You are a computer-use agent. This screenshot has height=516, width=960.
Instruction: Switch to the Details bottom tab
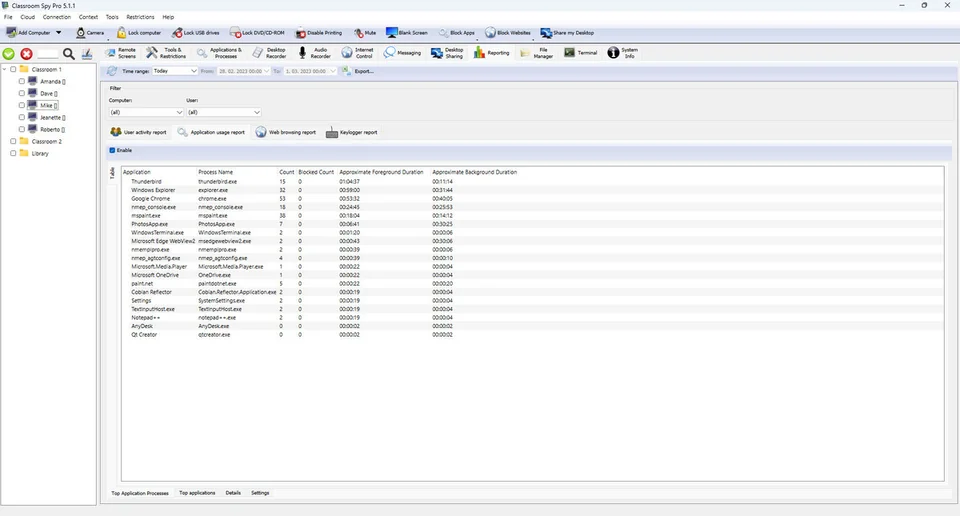pyautogui.click(x=233, y=493)
